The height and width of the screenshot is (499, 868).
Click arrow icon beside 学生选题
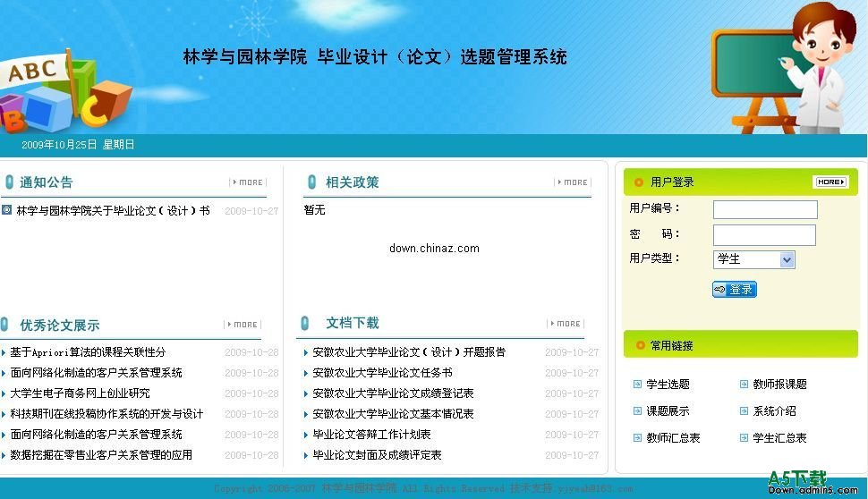637,384
